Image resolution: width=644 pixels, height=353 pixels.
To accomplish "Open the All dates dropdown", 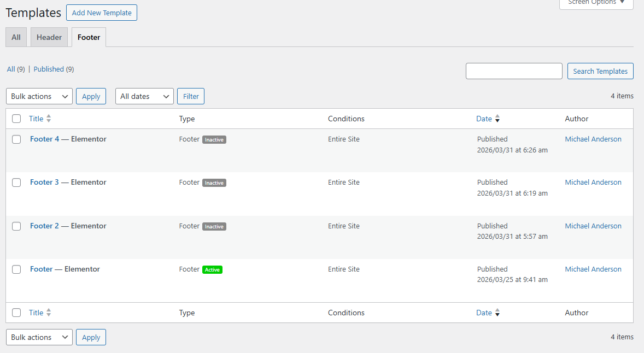I will pyautogui.click(x=144, y=96).
